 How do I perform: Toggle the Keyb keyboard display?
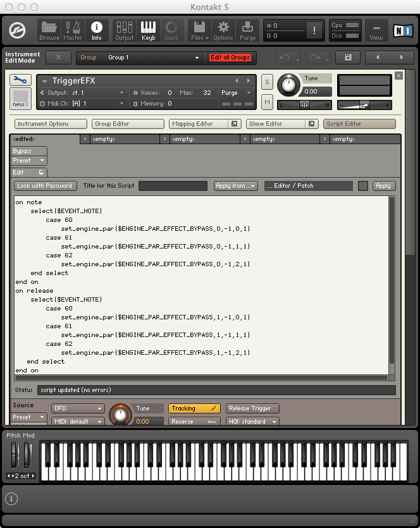[148, 30]
